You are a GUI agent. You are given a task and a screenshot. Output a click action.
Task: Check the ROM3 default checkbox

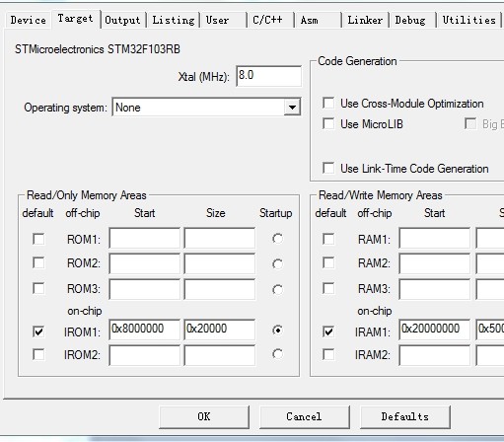coord(38,288)
